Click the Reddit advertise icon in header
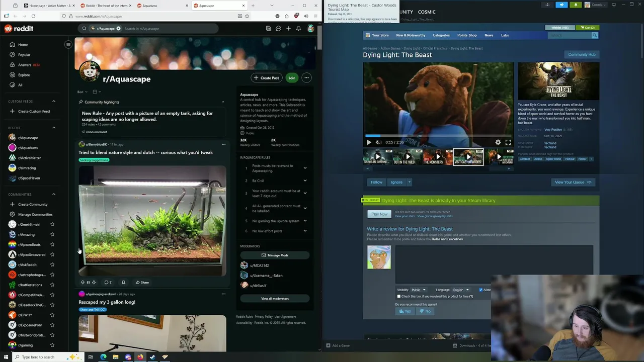 (268, 29)
